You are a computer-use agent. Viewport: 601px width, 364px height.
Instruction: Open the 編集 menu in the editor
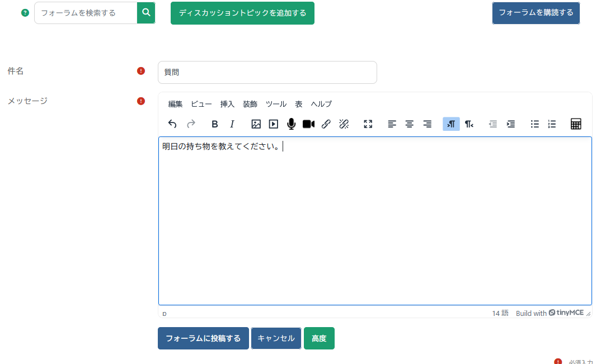coord(175,104)
